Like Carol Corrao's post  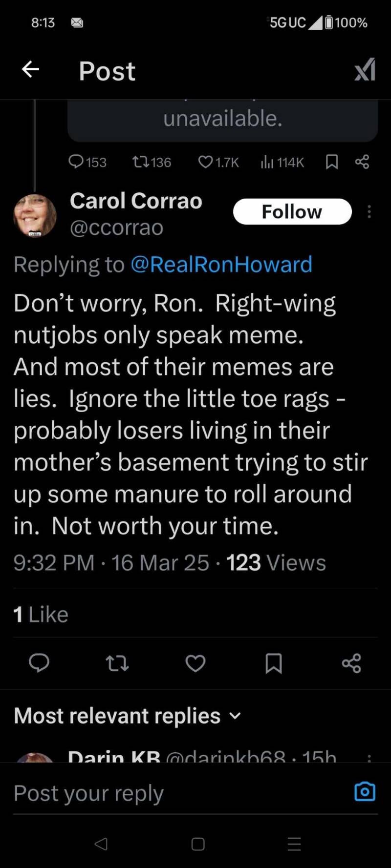point(195,663)
